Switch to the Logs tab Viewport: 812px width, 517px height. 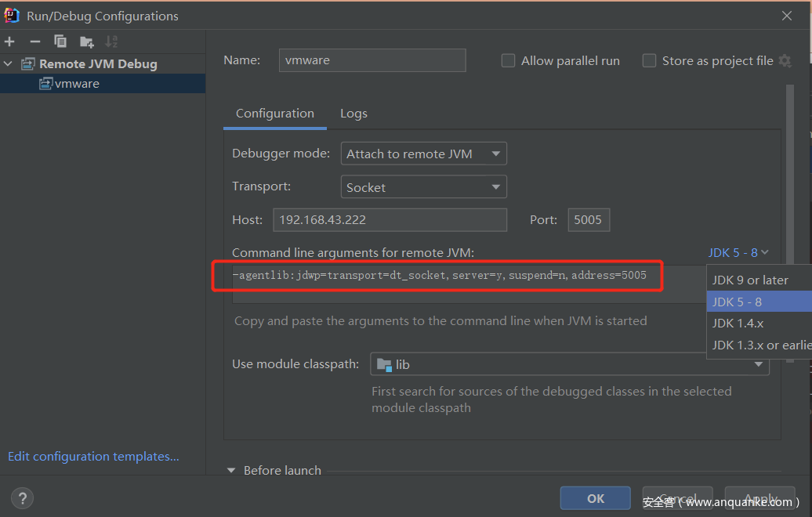[353, 114]
